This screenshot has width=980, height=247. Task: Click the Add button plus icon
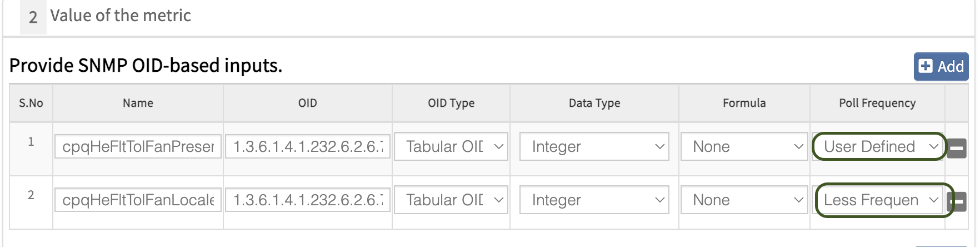(x=926, y=67)
